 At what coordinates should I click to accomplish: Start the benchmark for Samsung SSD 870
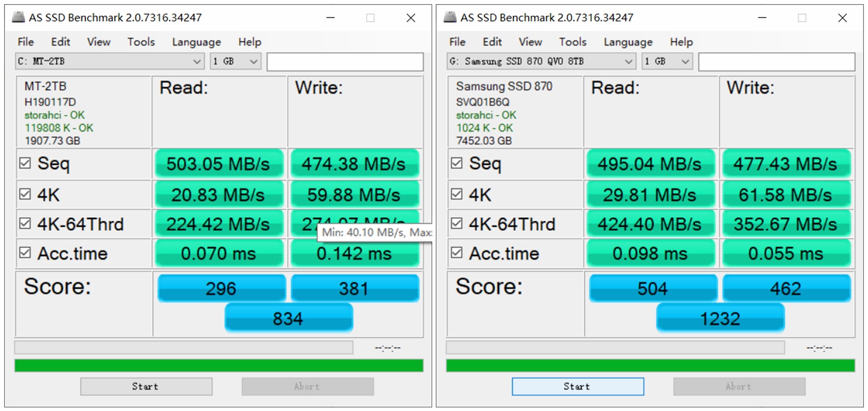click(x=577, y=386)
